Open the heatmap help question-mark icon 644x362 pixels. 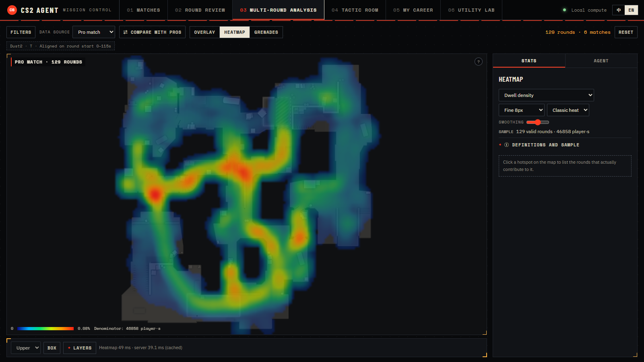point(479,62)
